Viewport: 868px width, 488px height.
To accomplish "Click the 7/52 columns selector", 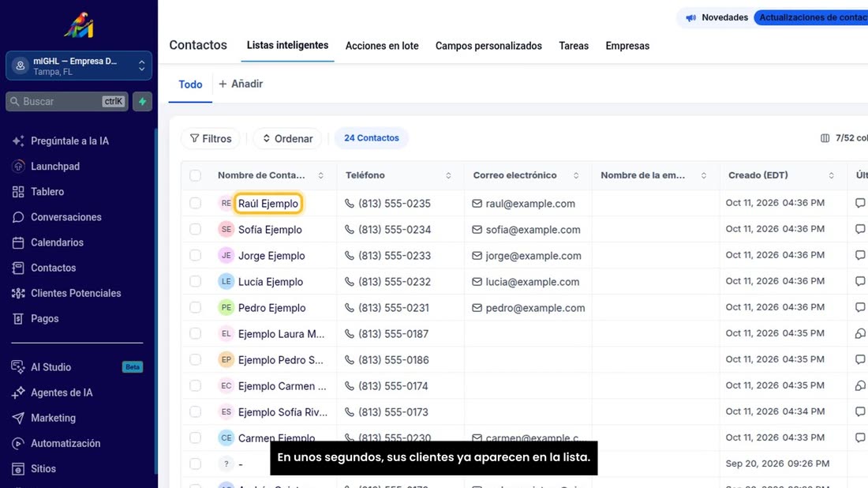I will pos(844,138).
